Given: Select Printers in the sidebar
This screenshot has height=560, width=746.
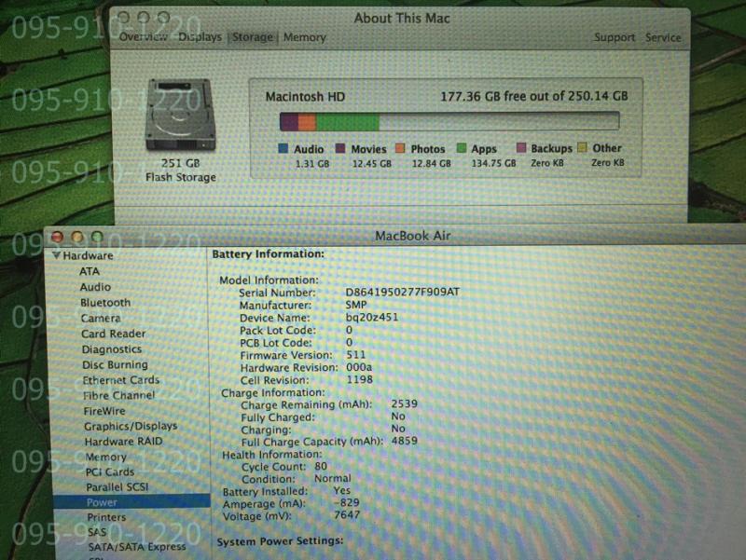Looking at the screenshot, I should pyautogui.click(x=106, y=517).
